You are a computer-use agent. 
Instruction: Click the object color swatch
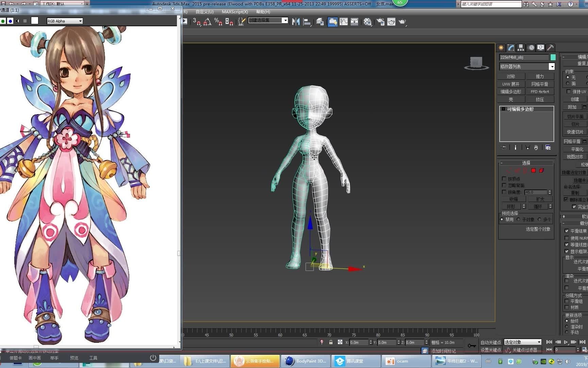[553, 57]
